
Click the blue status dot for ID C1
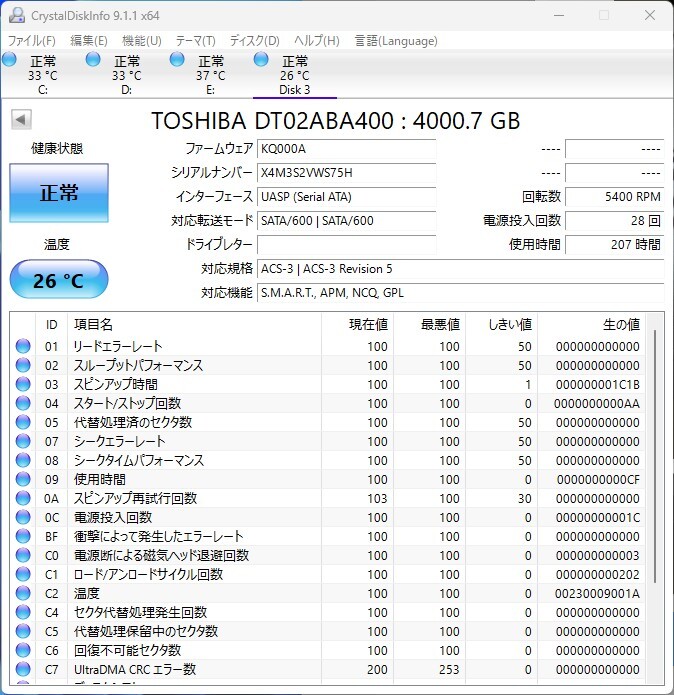click(x=23, y=574)
